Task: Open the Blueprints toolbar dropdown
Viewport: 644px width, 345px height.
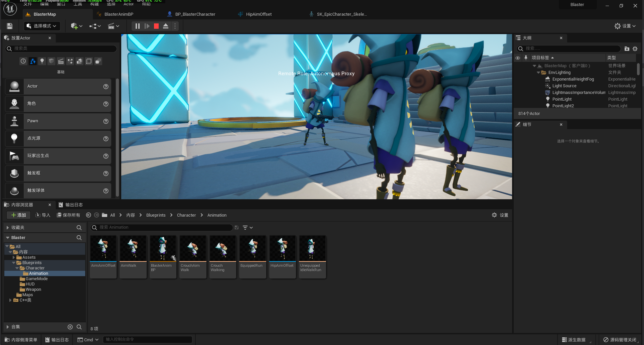Action: [95, 26]
